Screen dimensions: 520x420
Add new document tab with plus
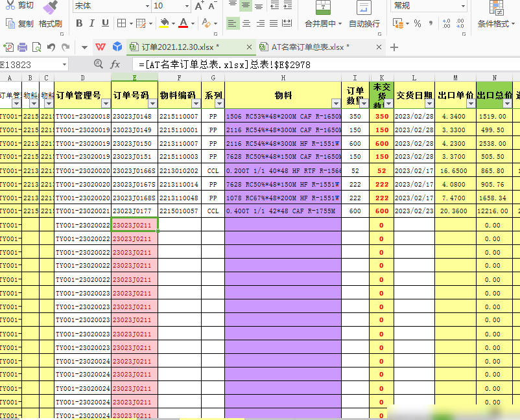click(x=394, y=47)
